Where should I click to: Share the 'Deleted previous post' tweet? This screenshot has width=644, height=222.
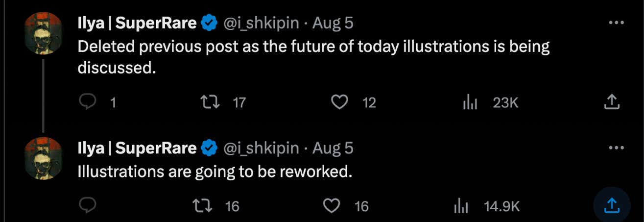612,102
